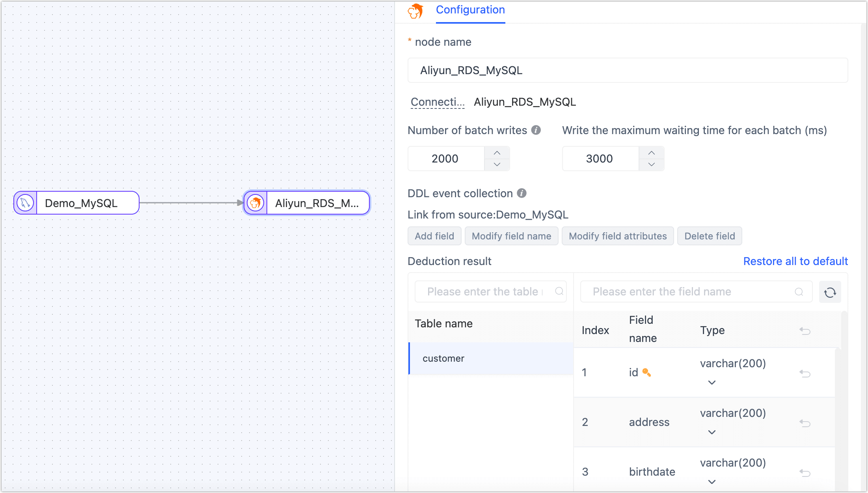Viewport: 868px width, 493px height.
Task: Click Restore all to default link
Action: tap(796, 261)
